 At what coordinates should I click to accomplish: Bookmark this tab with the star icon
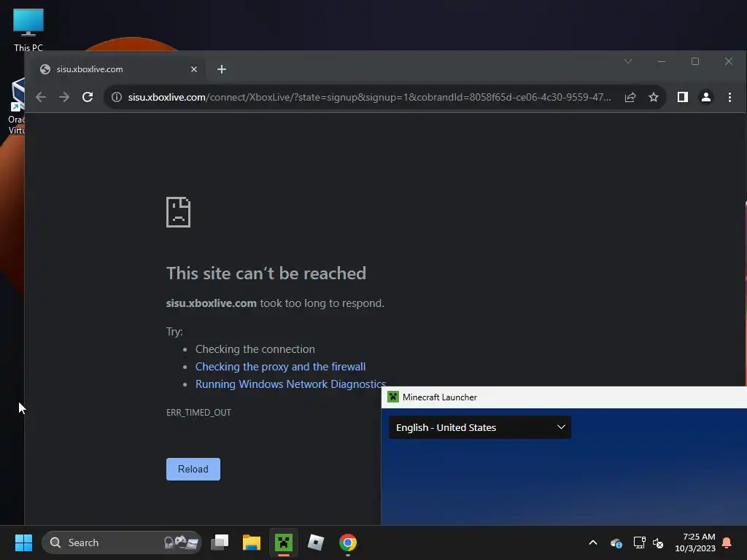(654, 97)
